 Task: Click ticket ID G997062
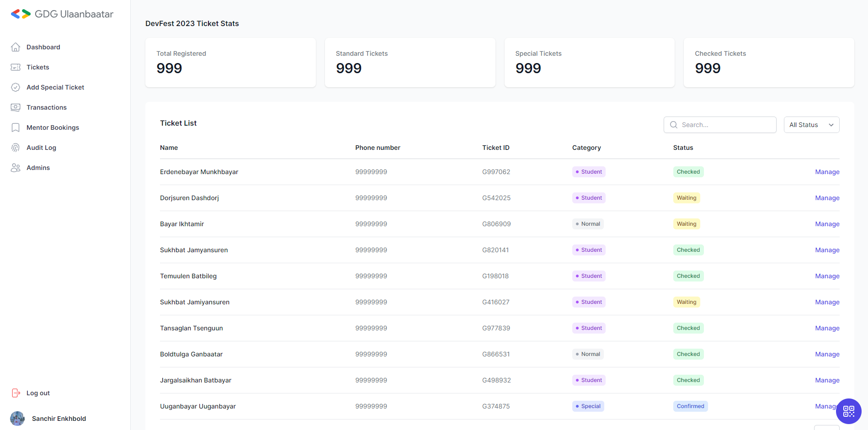(x=496, y=172)
